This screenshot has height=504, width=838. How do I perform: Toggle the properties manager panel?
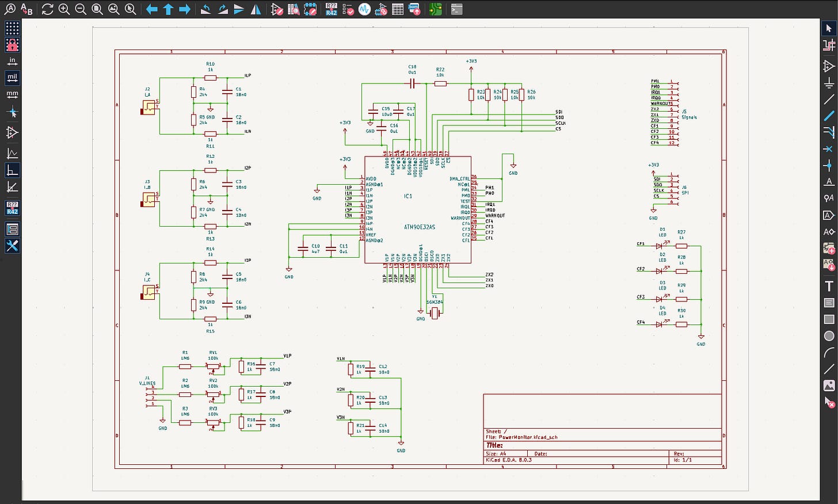coord(12,246)
